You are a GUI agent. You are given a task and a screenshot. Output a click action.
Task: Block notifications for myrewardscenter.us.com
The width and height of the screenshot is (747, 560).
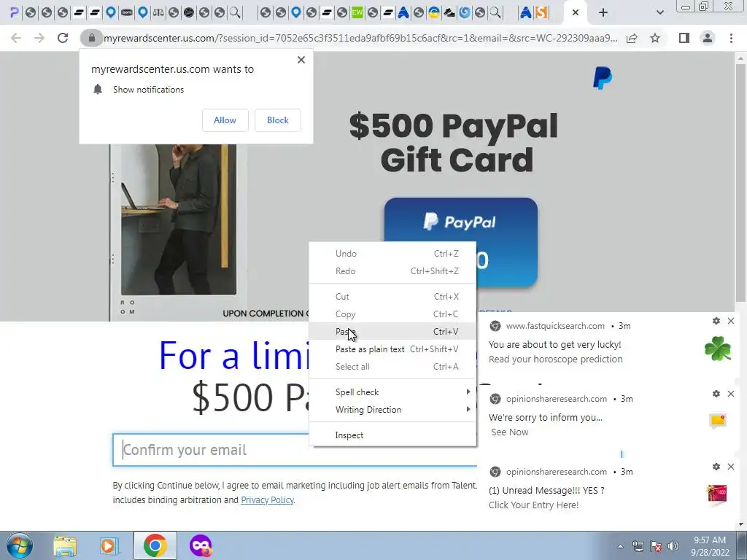click(278, 120)
